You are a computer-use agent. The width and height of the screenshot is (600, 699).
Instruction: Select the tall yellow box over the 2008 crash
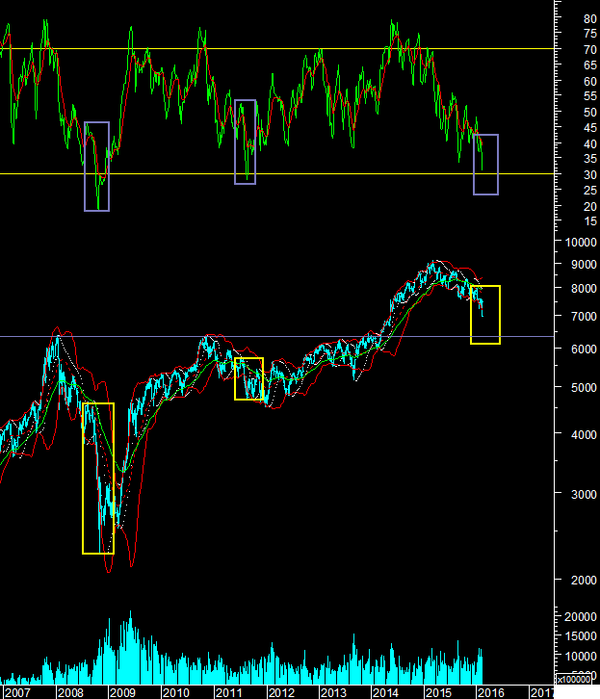coord(98,478)
